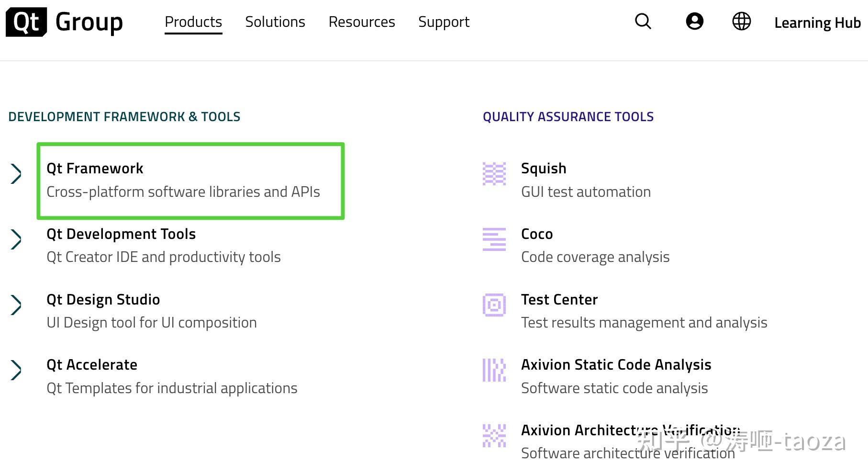
Task: Open the Support menu
Action: click(444, 22)
